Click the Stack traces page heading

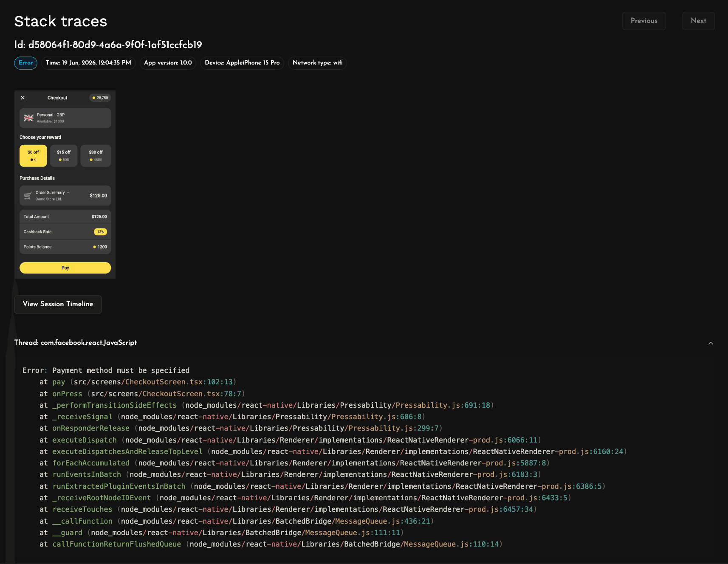[x=61, y=21]
